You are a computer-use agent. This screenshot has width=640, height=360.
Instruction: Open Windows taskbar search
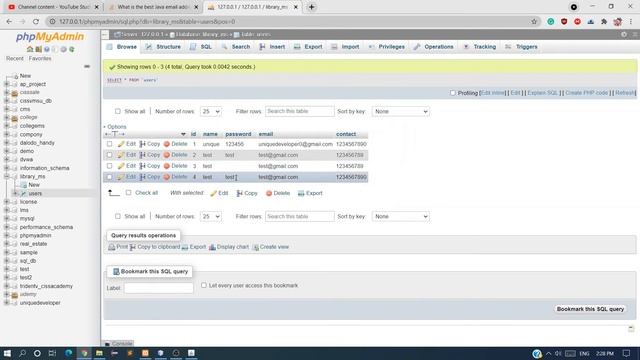point(22,353)
